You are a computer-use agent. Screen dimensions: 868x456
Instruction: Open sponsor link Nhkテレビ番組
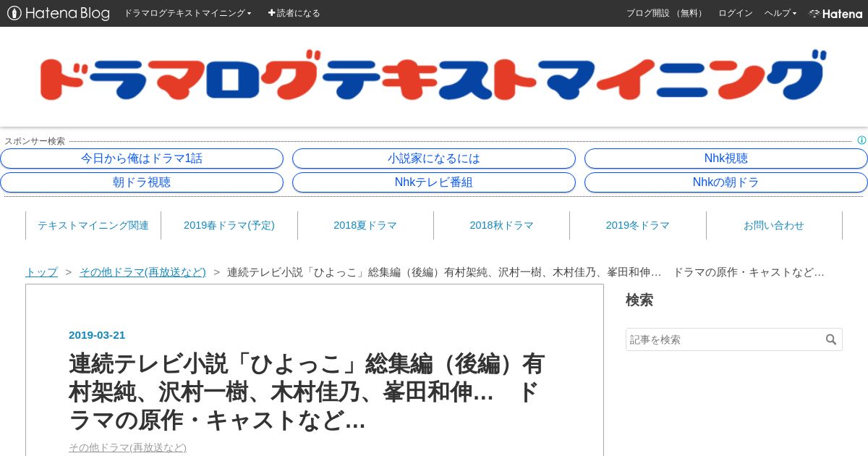pyautogui.click(x=434, y=182)
